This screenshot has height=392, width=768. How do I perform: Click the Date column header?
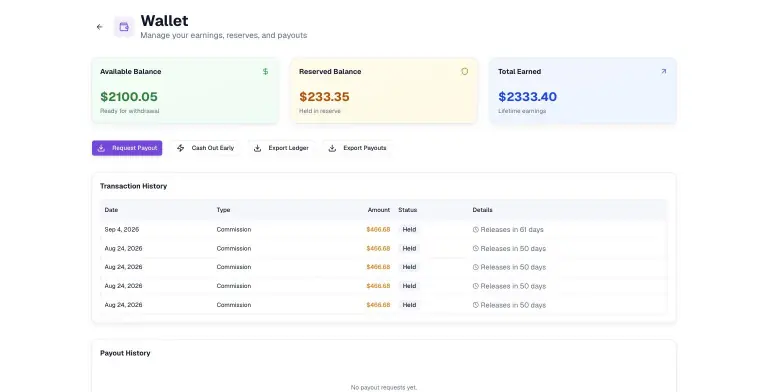[x=111, y=210]
